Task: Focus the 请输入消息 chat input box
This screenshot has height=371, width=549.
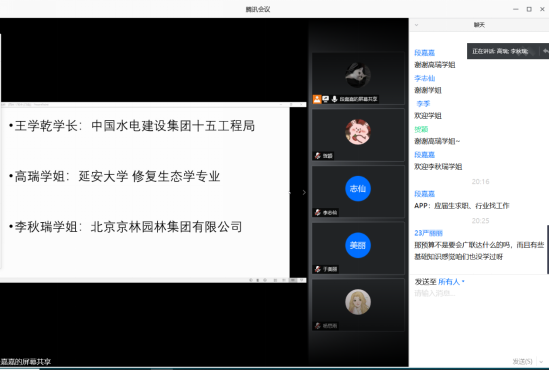Action: click(x=478, y=322)
